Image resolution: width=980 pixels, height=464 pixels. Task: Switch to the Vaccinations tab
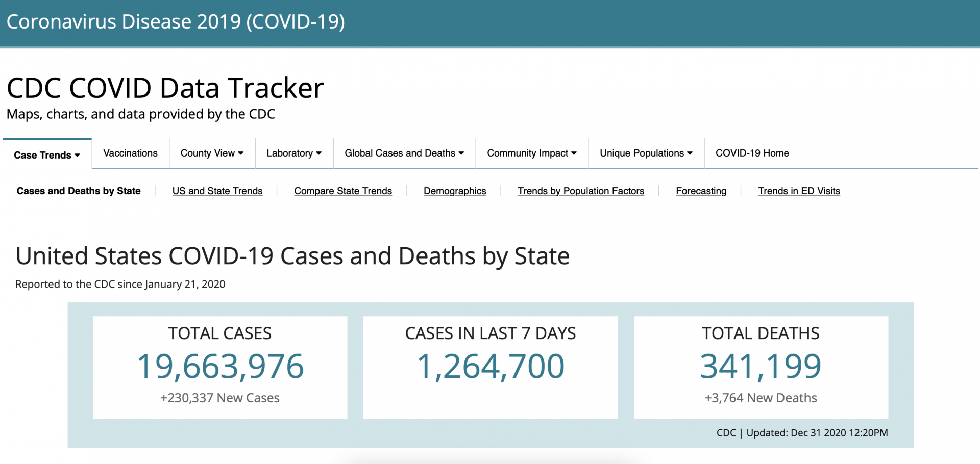[130, 153]
